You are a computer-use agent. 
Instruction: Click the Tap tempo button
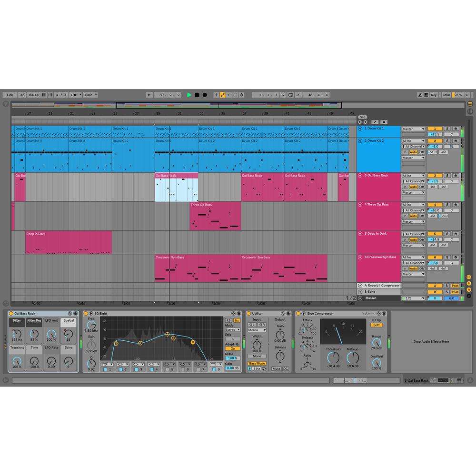[x=21, y=95]
